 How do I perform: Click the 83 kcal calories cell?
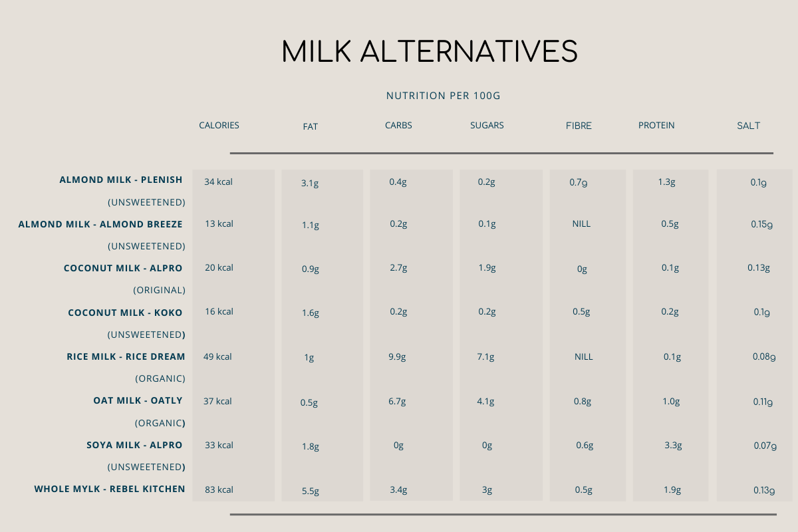click(x=219, y=489)
